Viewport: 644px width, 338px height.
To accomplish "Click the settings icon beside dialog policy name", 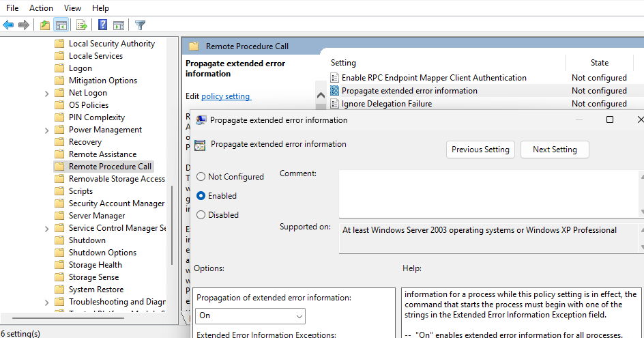I will (200, 145).
